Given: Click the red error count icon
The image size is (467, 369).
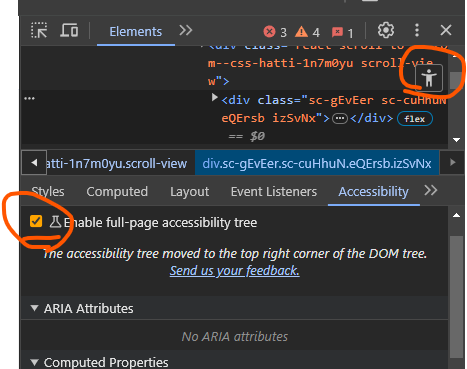Looking at the screenshot, I should [269, 32].
